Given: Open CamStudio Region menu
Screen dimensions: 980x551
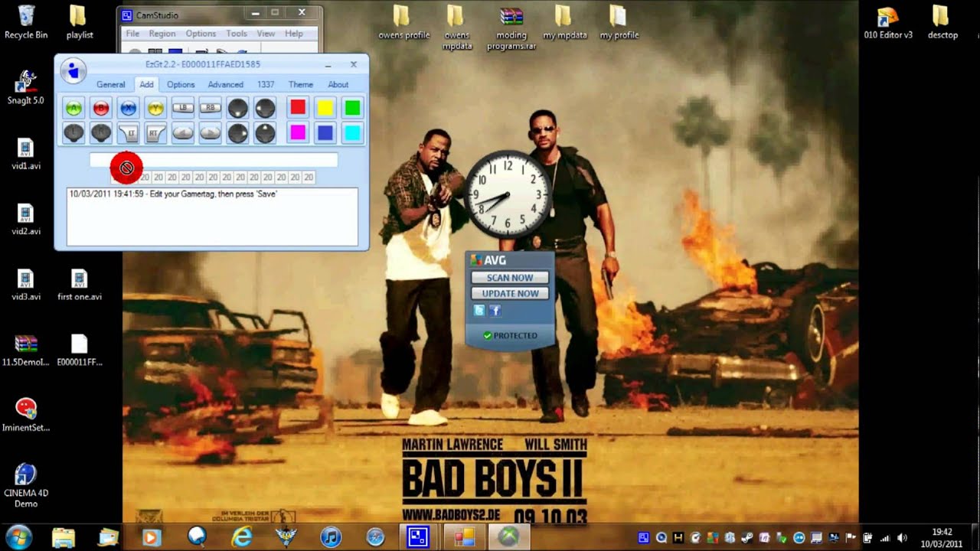Looking at the screenshot, I should (x=162, y=34).
